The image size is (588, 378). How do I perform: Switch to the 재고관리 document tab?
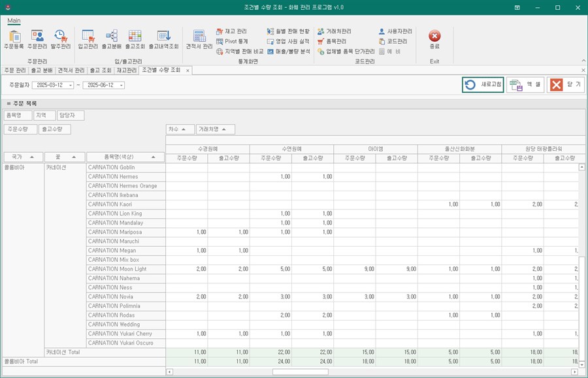point(126,70)
